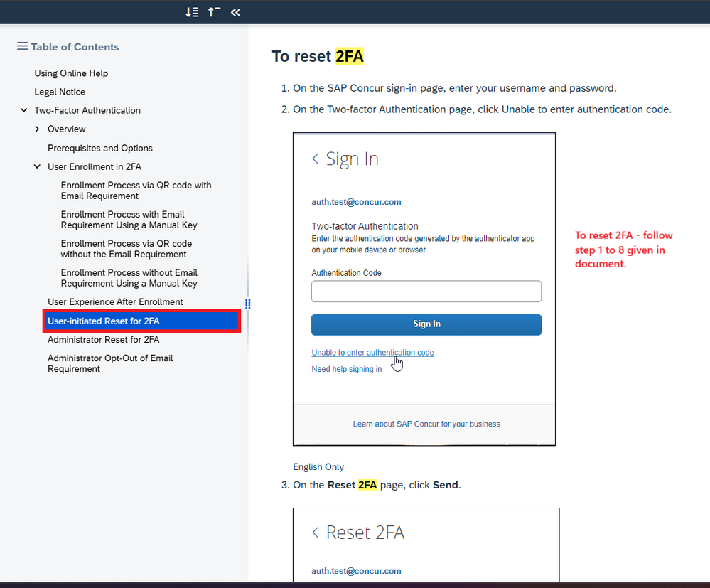Click the expand all sections icon

[192, 12]
